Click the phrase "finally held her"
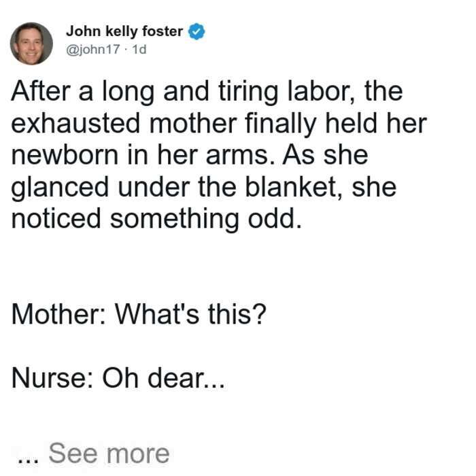Image resolution: width=476 pixels, height=476 pixels. pos(336,124)
